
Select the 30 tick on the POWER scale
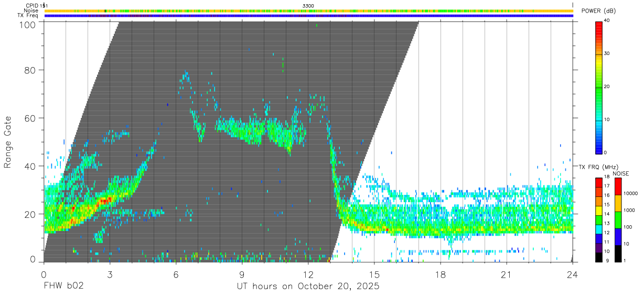coord(607,53)
